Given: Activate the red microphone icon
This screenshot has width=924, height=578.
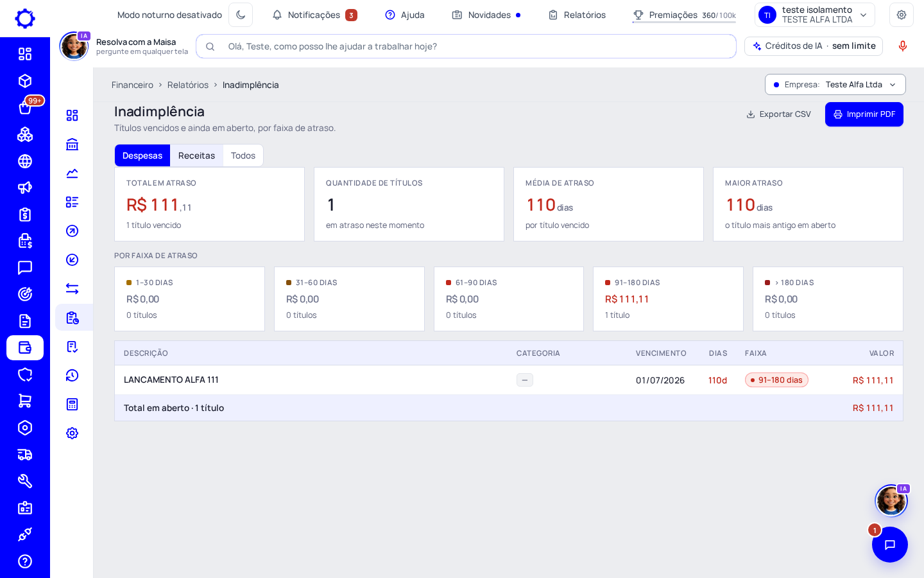Looking at the screenshot, I should point(903,46).
